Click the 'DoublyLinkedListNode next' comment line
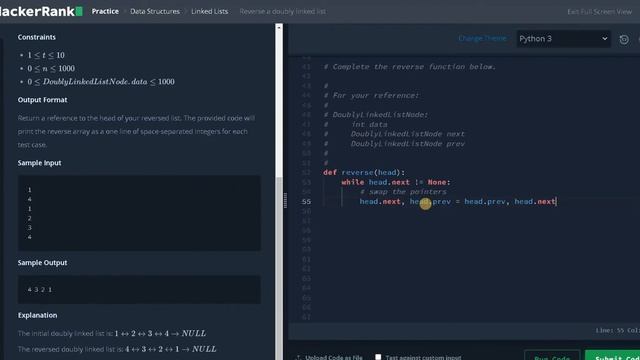The height and width of the screenshot is (360, 640). tap(407, 134)
